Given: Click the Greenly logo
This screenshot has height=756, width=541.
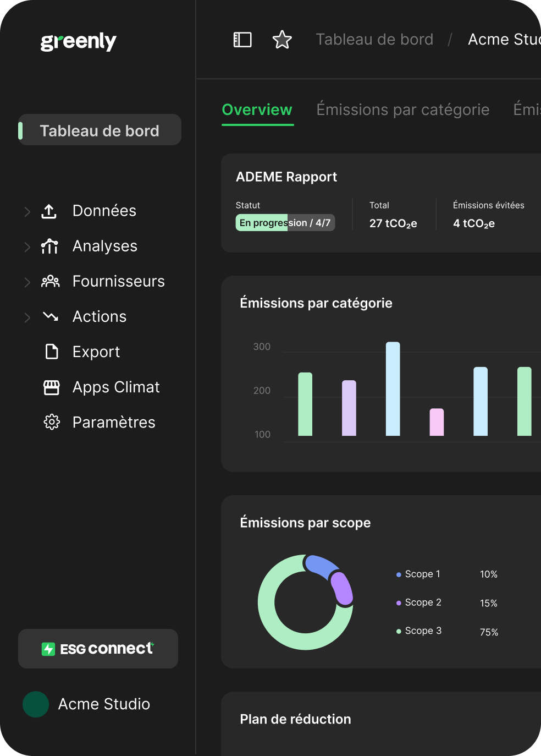Looking at the screenshot, I should tap(78, 41).
